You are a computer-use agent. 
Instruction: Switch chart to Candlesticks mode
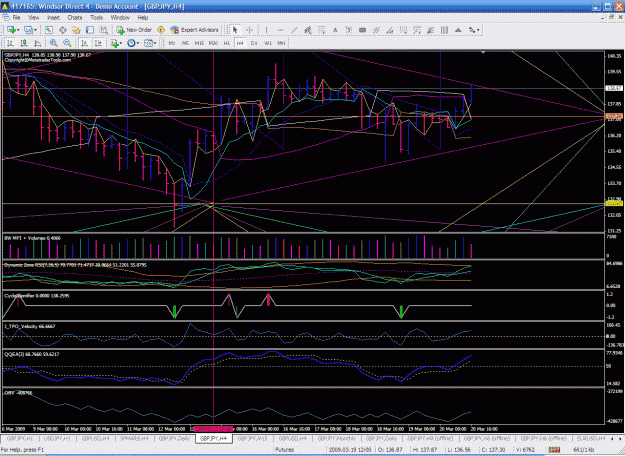coord(24,43)
